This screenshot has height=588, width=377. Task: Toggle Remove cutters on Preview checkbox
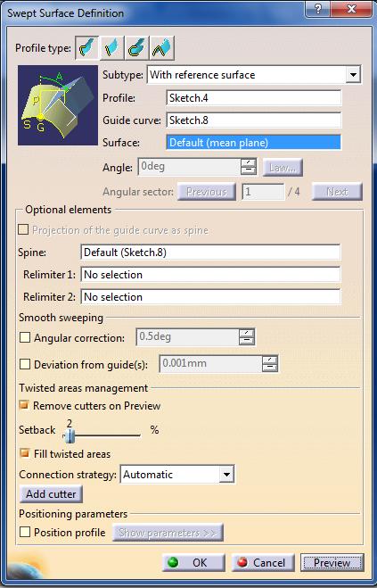pyautogui.click(x=24, y=405)
